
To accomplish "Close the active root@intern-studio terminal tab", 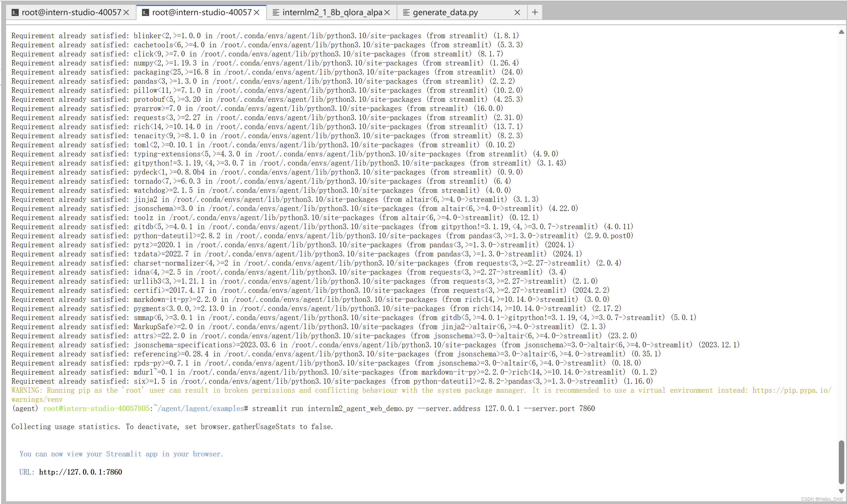I will point(257,12).
